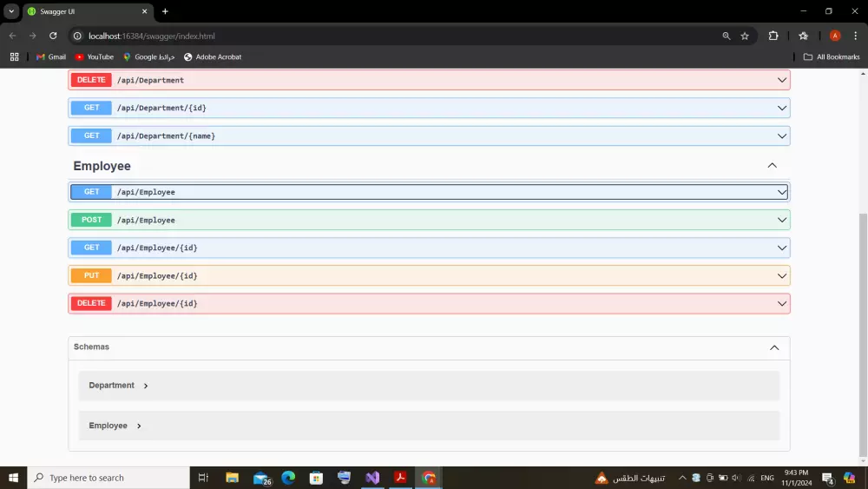
Task: Open Task View on taskbar
Action: pos(203,478)
